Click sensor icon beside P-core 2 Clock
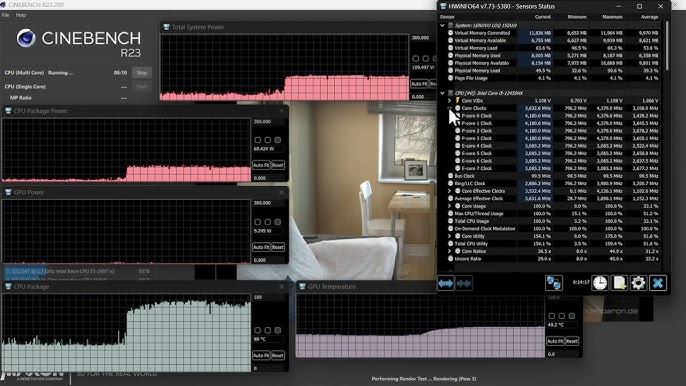Screen dimensions: 686x386 [x=458, y=130]
